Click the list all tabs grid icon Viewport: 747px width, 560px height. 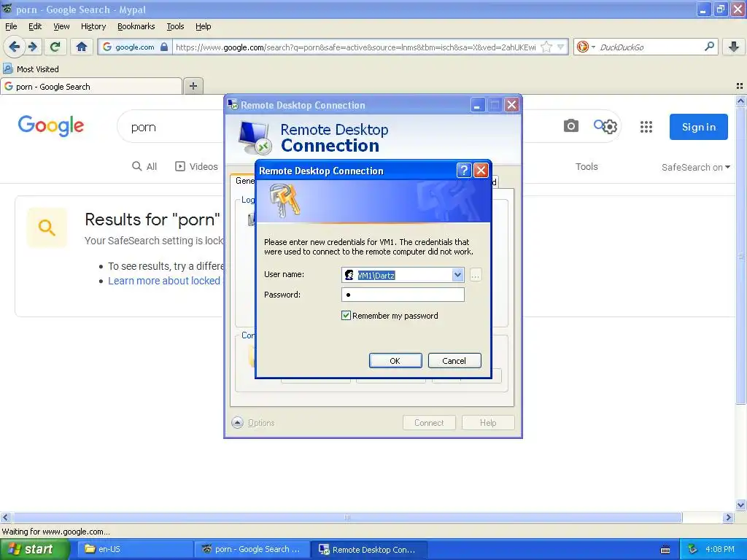(740, 86)
